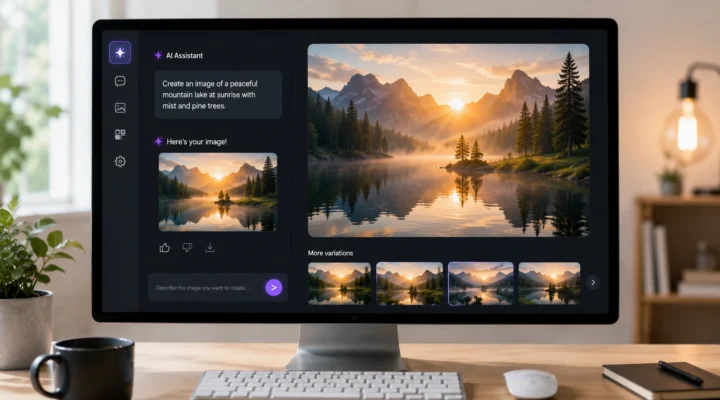
Task: Open the image gallery icon in sidebar
Action: [x=120, y=108]
